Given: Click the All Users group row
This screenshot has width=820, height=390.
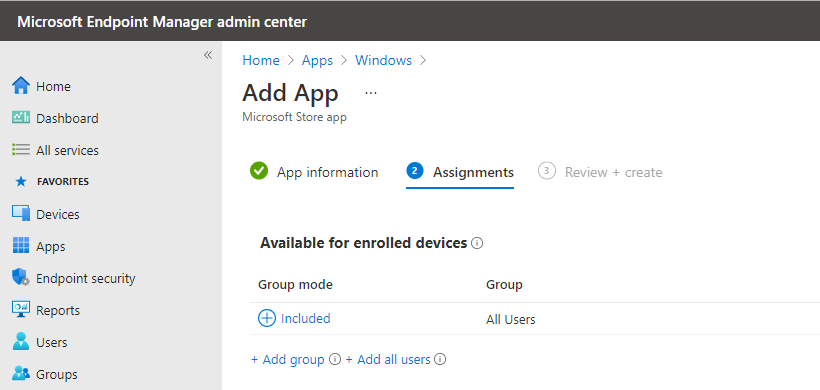Looking at the screenshot, I should pos(534,319).
